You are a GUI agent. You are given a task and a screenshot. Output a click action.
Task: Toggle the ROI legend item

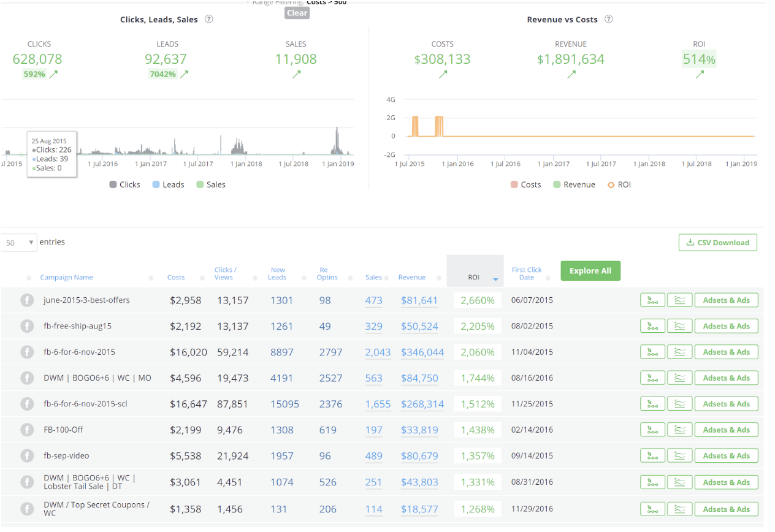click(x=619, y=184)
